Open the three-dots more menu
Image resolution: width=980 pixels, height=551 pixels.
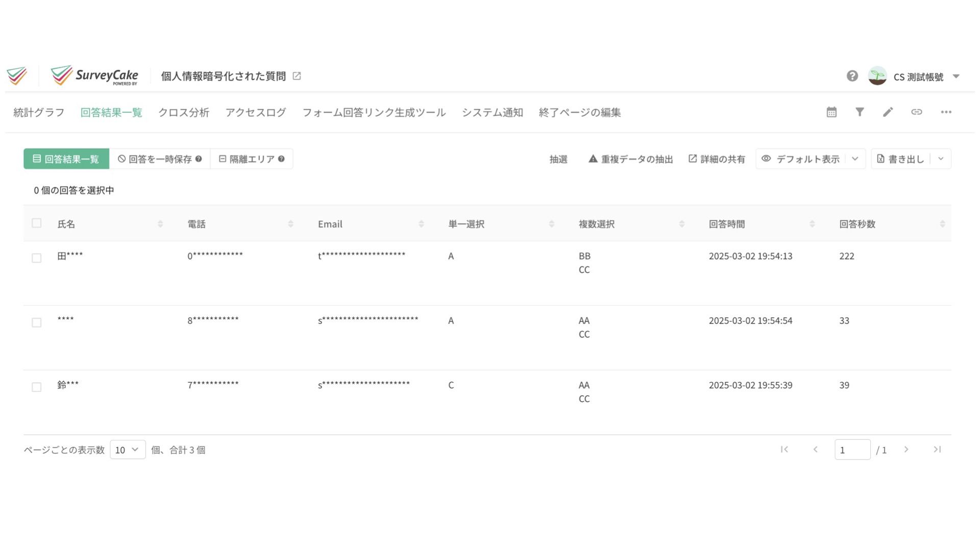pos(946,112)
